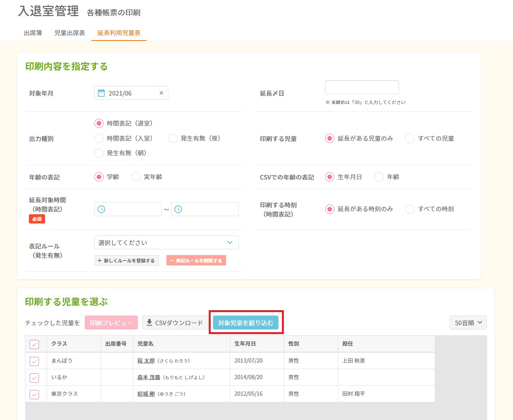Choose 延長がある時刻のみ radio button
513x420 pixels.
[330, 209]
